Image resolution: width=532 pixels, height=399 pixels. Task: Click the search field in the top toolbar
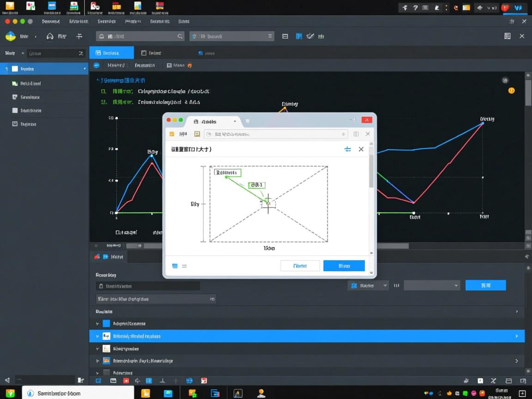tap(140, 36)
